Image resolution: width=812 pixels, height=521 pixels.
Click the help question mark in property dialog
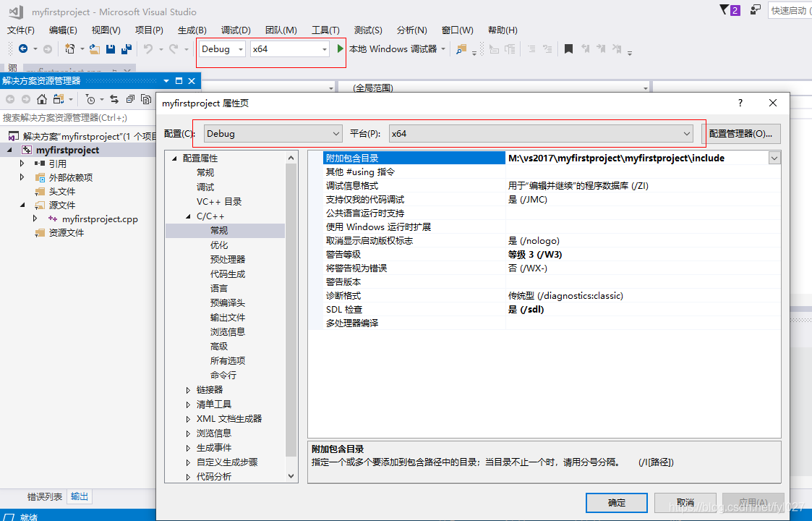pyautogui.click(x=740, y=103)
